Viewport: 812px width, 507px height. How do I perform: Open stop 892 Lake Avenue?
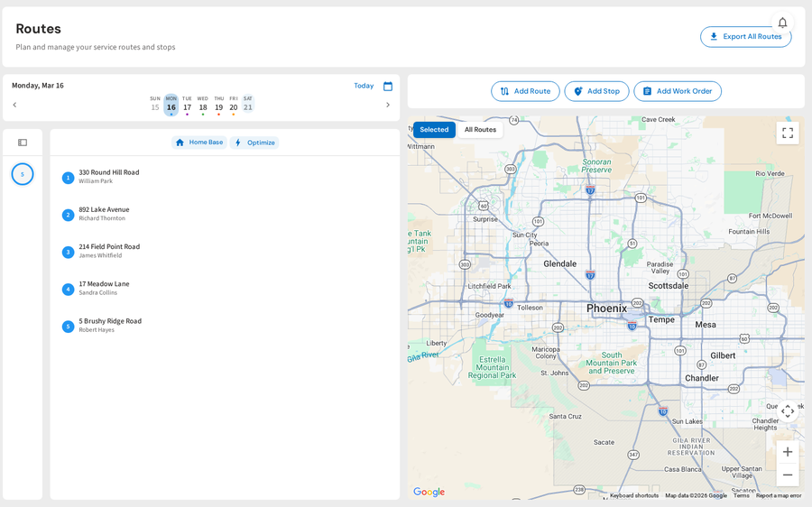[104, 209]
